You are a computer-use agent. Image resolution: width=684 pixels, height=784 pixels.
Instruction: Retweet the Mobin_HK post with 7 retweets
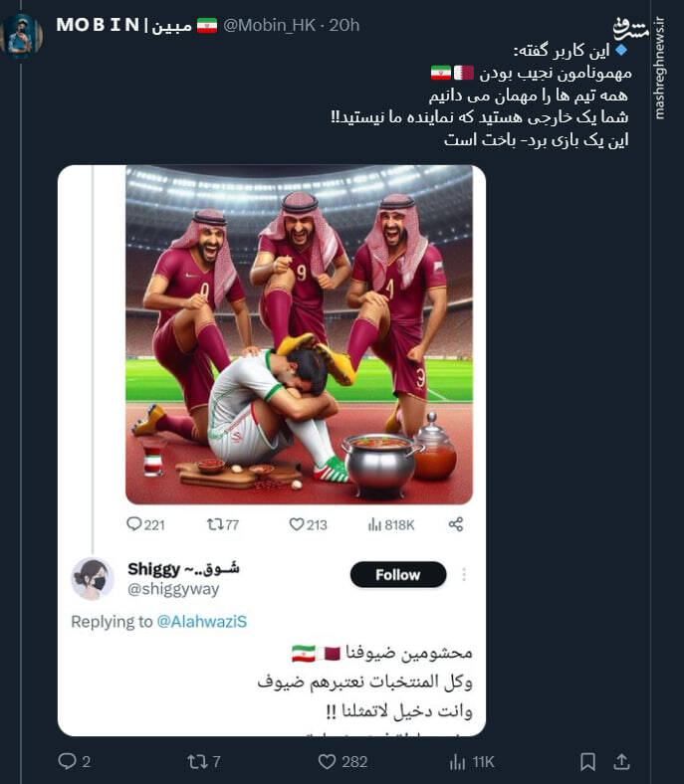pos(197,761)
